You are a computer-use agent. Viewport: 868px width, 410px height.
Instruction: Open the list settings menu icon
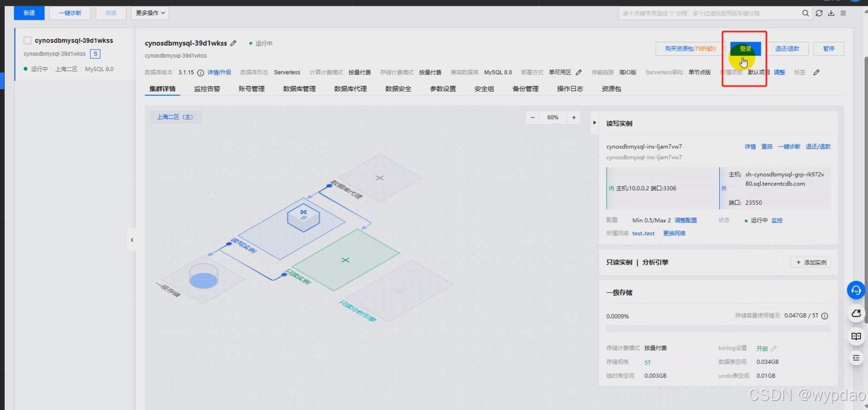click(x=843, y=13)
